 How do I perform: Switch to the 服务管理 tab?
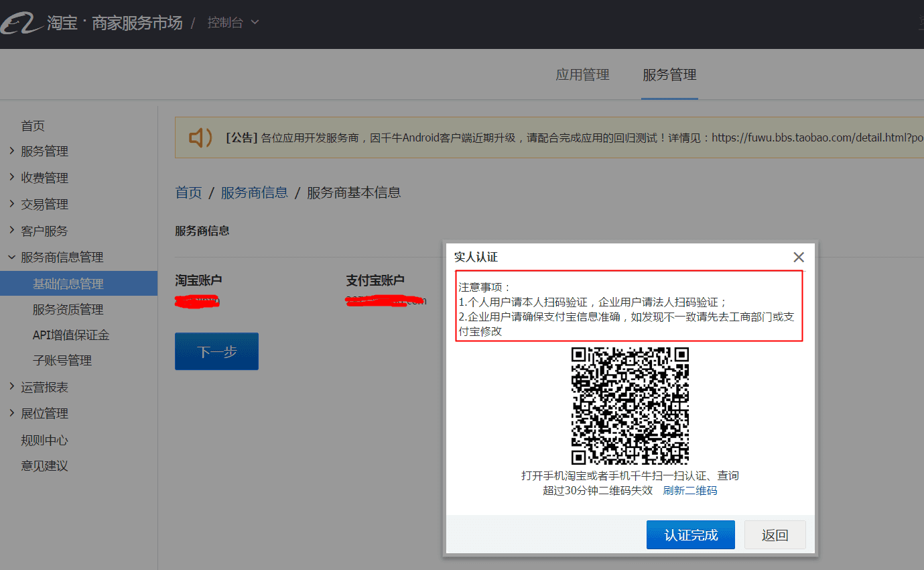coord(669,75)
